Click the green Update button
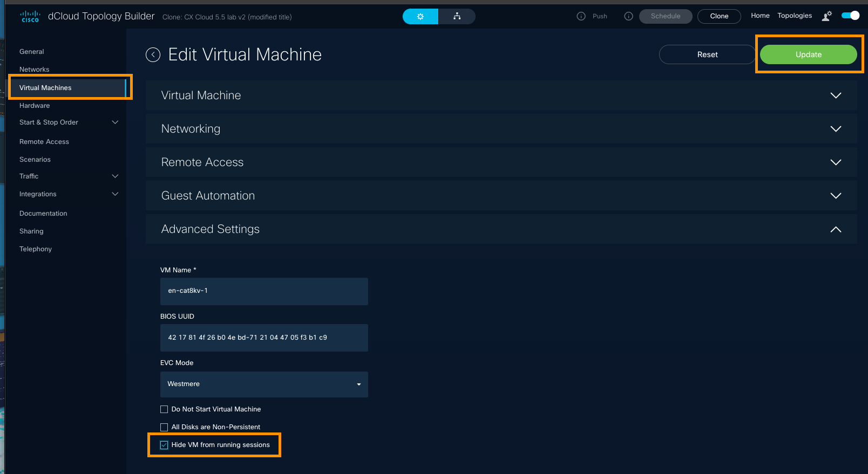The image size is (868, 474). (x=808, y=54)
